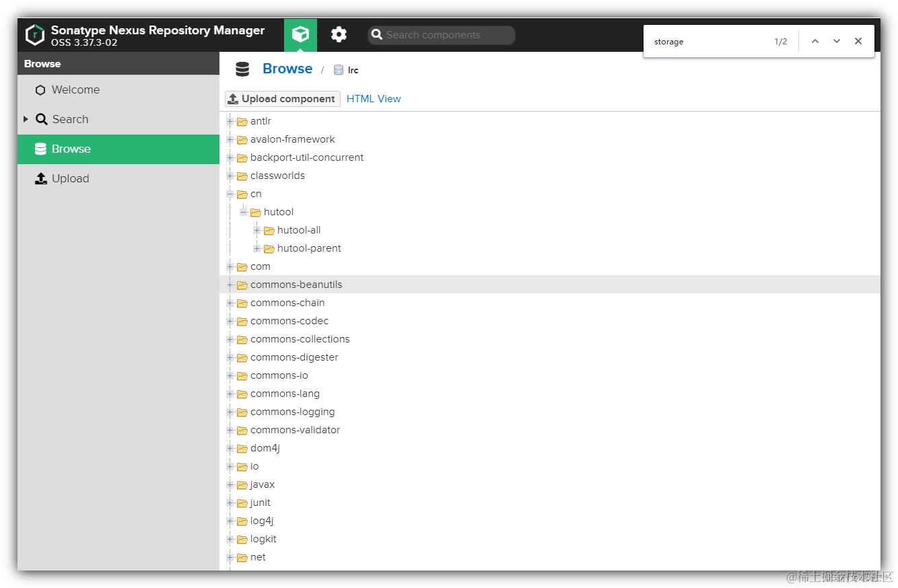Collapse the cn folder
This screenshot has width=898, height=588.
pyautogui.click(x=230, y=194)
